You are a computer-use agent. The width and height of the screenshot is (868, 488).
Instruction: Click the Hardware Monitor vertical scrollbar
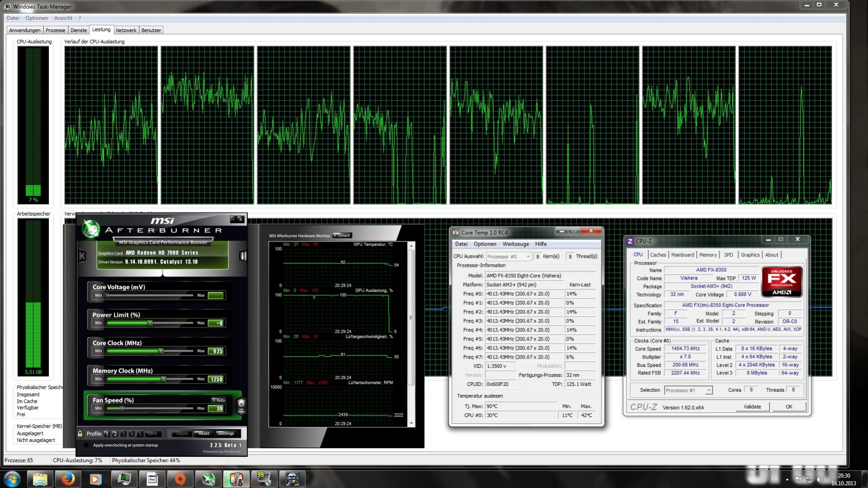point(411,334)
